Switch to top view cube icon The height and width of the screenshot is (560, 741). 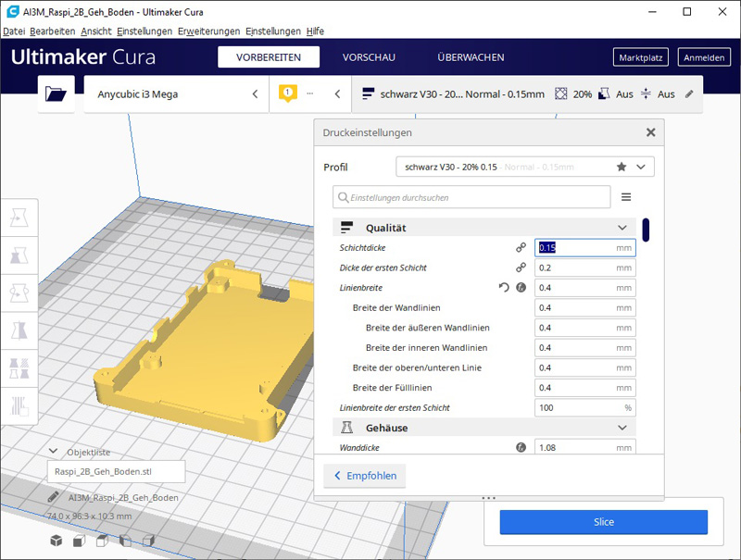(x=102, y=541)
